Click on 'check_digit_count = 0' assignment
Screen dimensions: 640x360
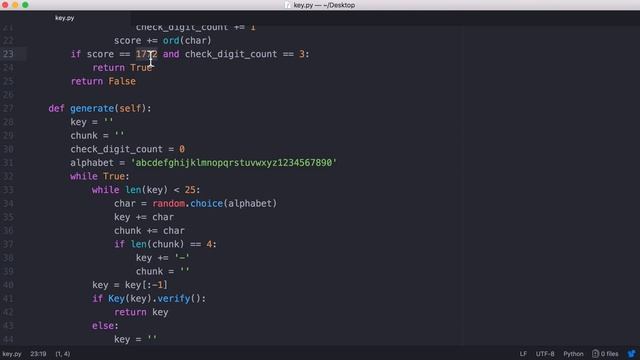click(x=127, y=149)
